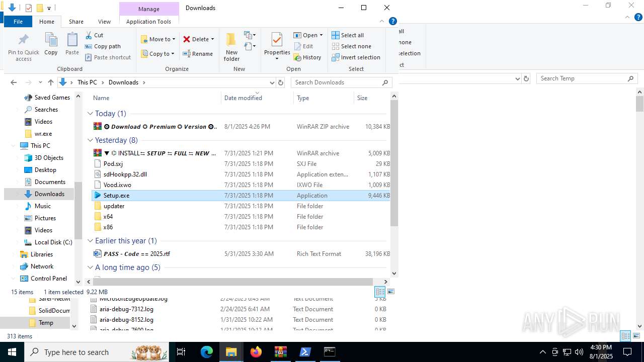Open Windows Start menu
The width and height of the screenshot is (644, 362).
click(x=12, y=352)
